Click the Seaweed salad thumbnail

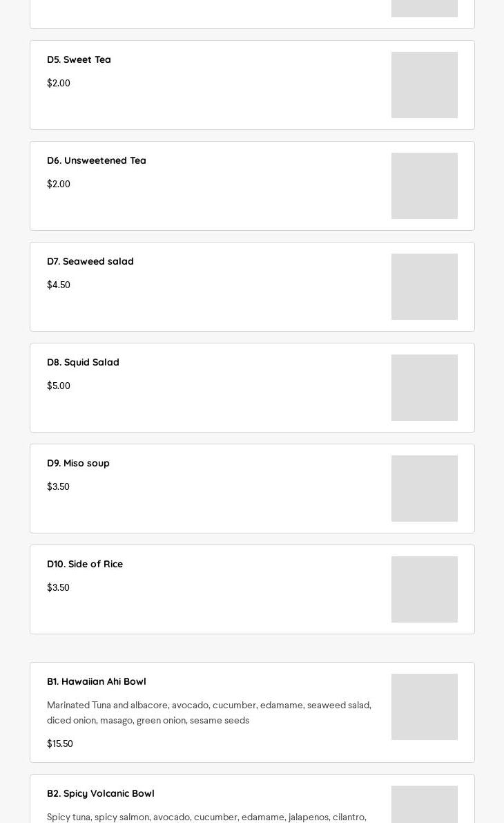424,287
